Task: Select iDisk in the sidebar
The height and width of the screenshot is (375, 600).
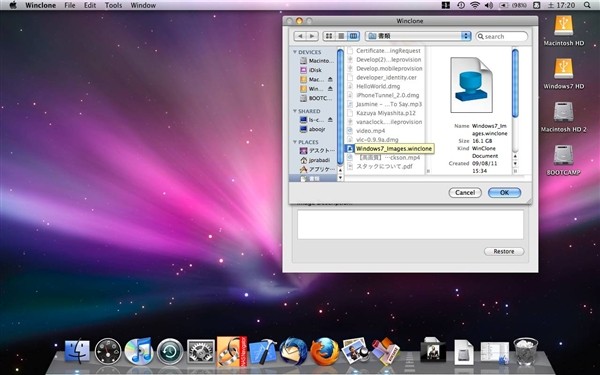Action: (312, 70)
